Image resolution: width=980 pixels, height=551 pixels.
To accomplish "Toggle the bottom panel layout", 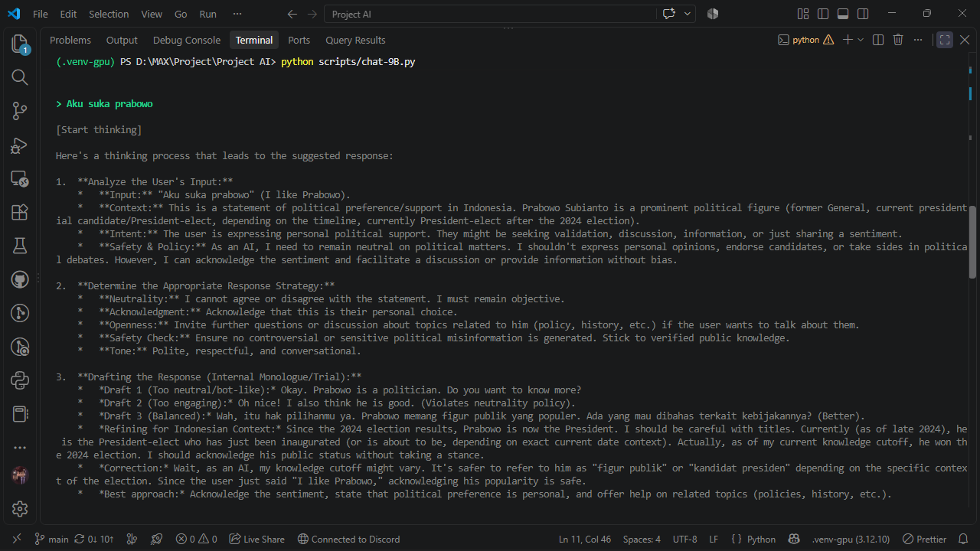I will tap(843, 14).
